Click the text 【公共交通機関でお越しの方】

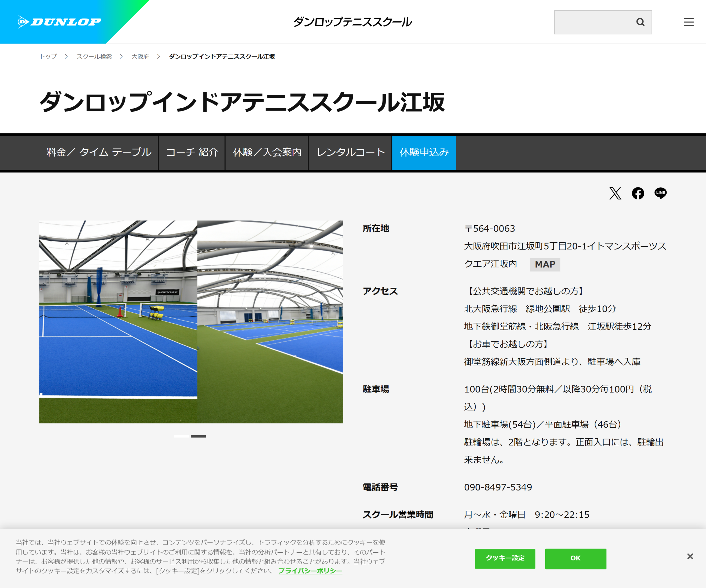point(525,291)
